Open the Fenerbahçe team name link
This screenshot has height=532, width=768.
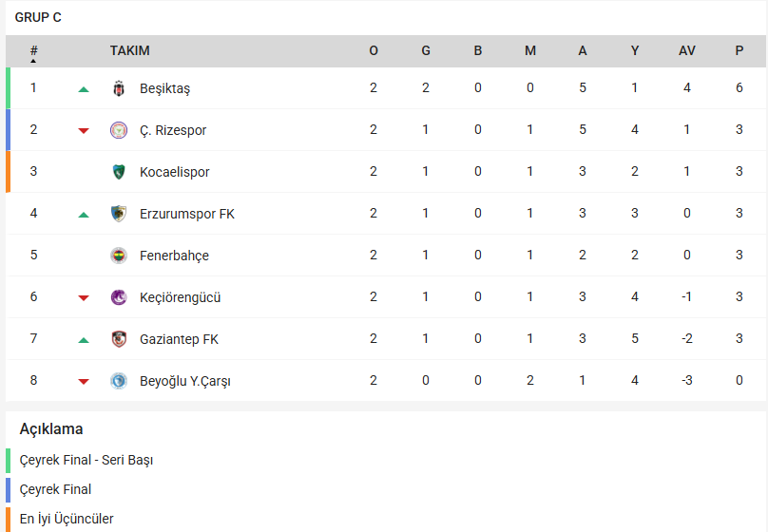(x=174, y=256)
